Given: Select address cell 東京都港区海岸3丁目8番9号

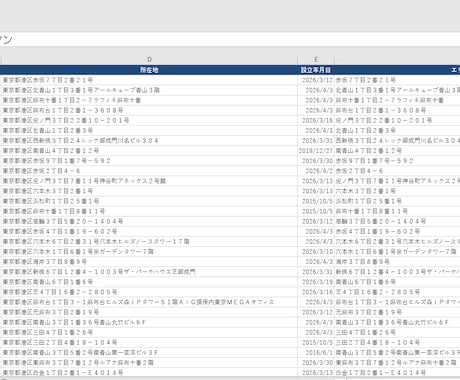Looking at the screenshot, I should click(x=149, y=262).
